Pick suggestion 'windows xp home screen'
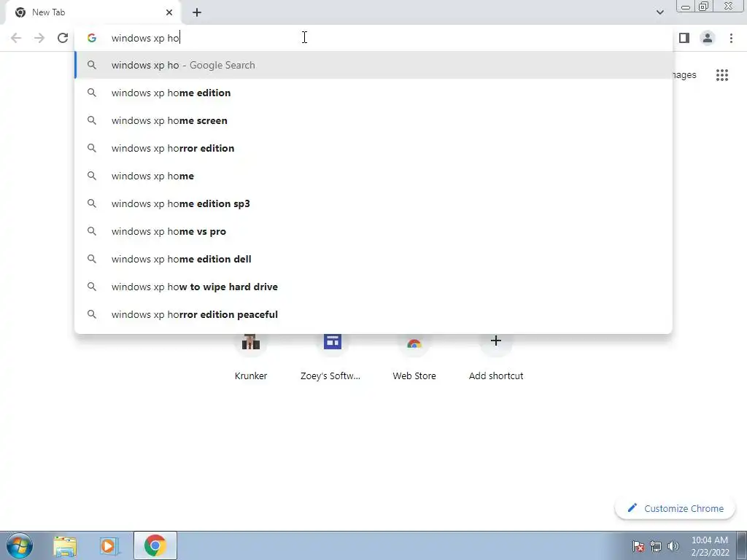 tap(373, 120)
